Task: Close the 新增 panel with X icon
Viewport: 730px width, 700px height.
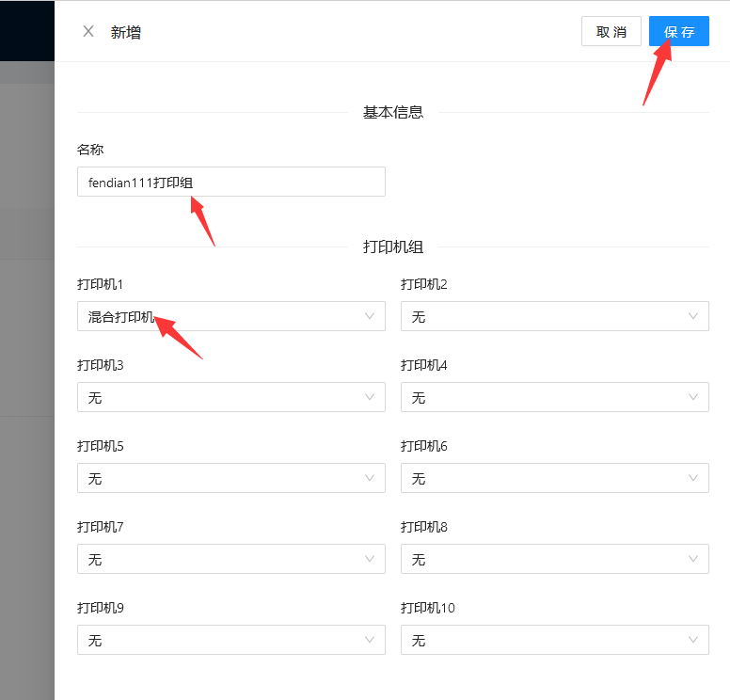Action: pos(88,31)
